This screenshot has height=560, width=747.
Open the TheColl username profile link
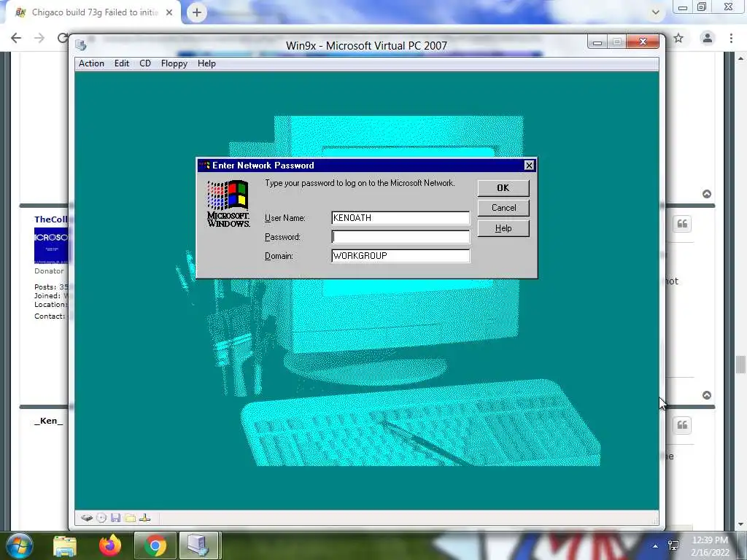tap(51, 219)
